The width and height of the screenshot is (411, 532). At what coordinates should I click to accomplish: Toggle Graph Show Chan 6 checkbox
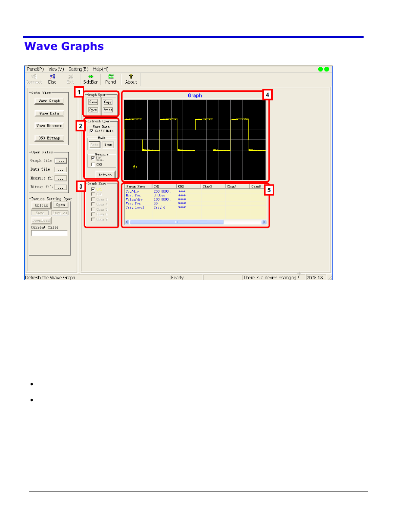[x=93, y=214]
